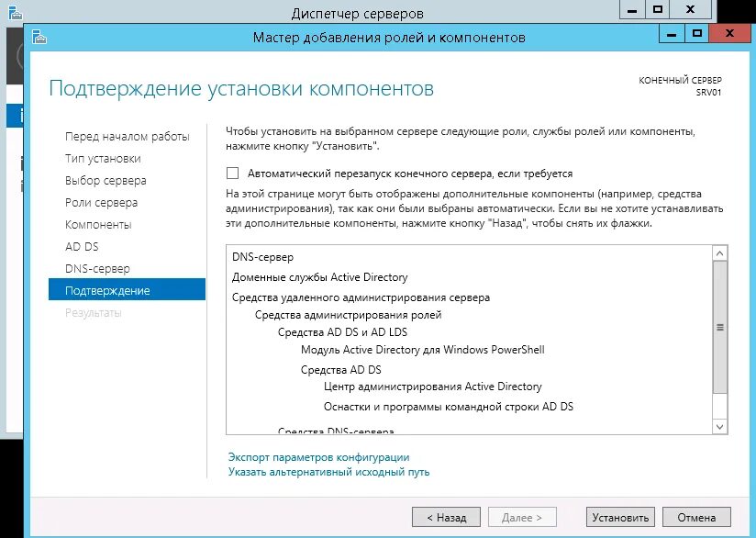Screen dimensions: 756x538
Task: Click the component list scrollbar thumb
Action: pos(720,327)
